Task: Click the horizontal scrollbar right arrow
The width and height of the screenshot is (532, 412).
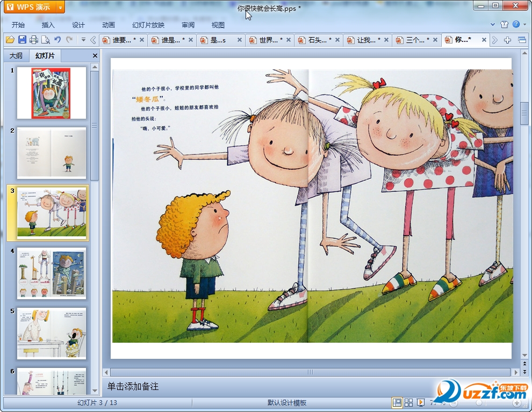Action: 516,372
